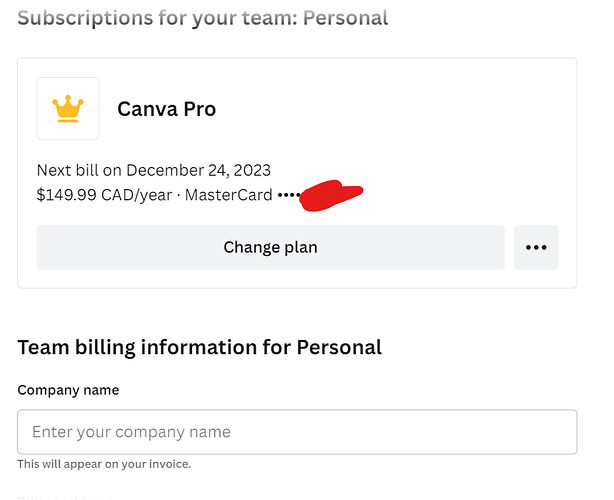Screen dimensions: 614x500
Task: Click the MasterCard payment method label
Action: pyautogui.click(x=229, y=195)
